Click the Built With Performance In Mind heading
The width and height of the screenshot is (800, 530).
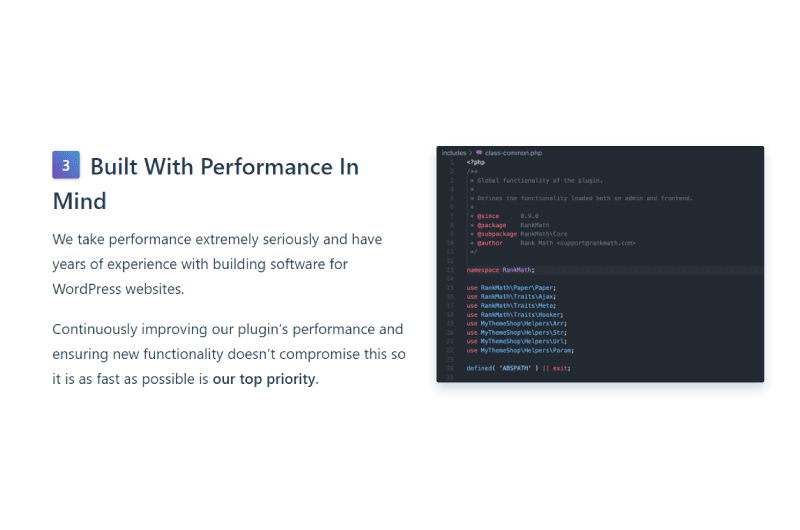pyautogui.click(x=206, y=183)
